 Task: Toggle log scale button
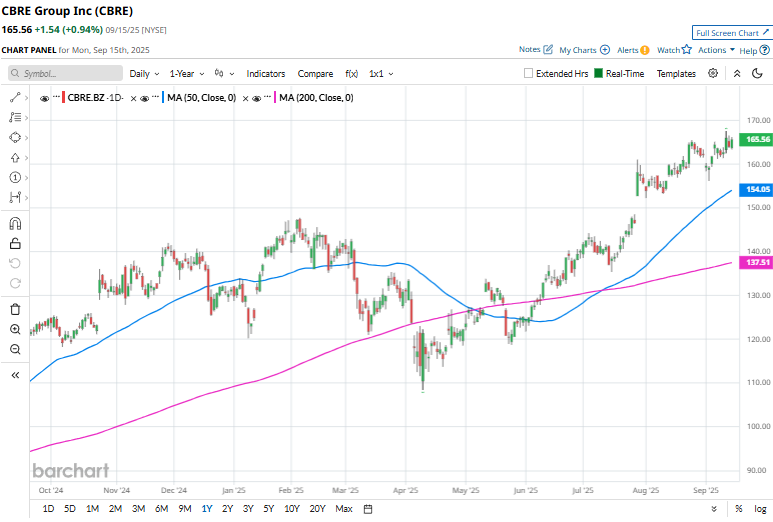point(760,509)
